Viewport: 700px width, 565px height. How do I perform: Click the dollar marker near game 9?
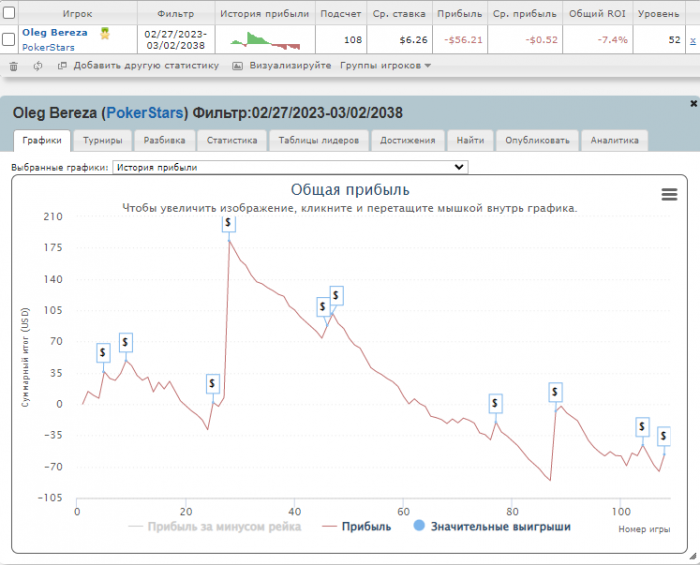pos(126,342)
